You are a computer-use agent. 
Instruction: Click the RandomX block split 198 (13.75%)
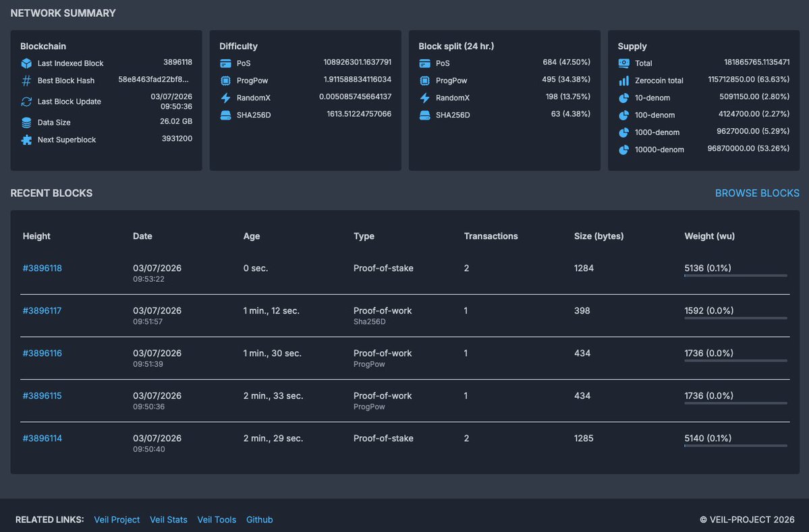568,96
